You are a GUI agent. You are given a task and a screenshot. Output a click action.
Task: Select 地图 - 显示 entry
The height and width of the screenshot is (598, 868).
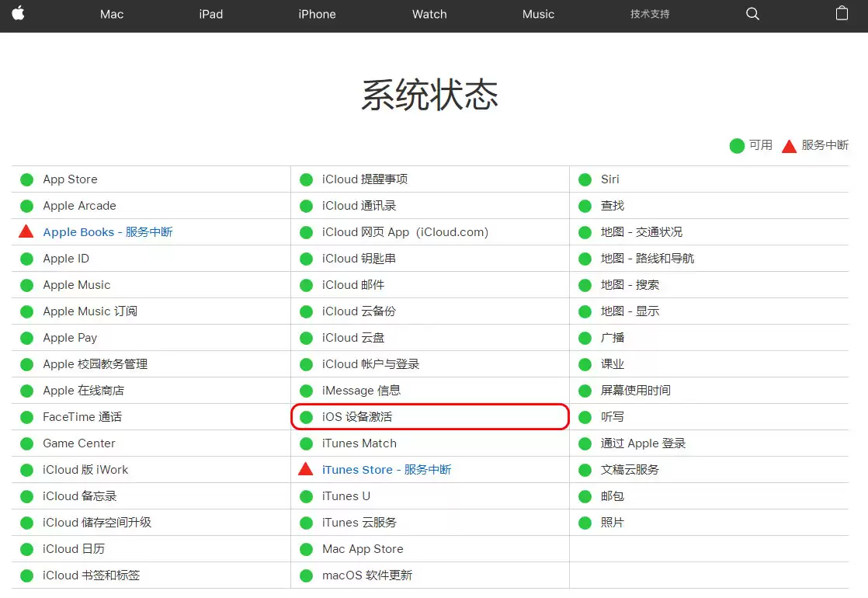pos(630,311)
